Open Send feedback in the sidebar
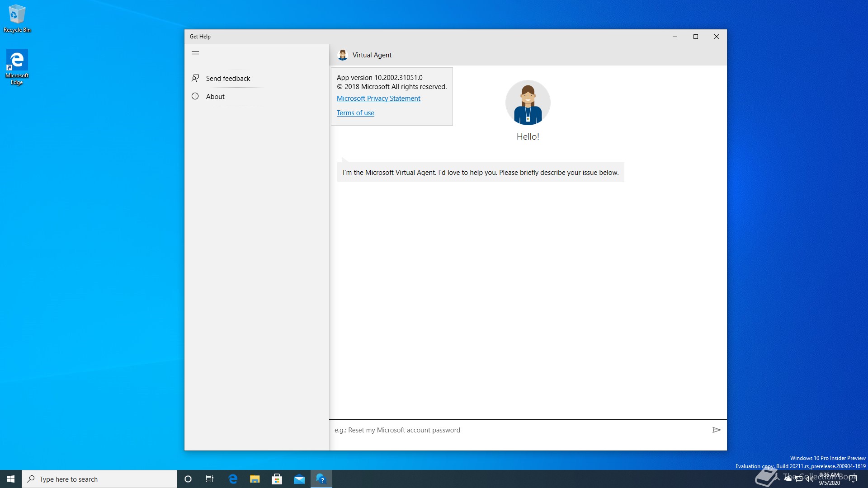868x488 pixels. [x=257, y=79]
